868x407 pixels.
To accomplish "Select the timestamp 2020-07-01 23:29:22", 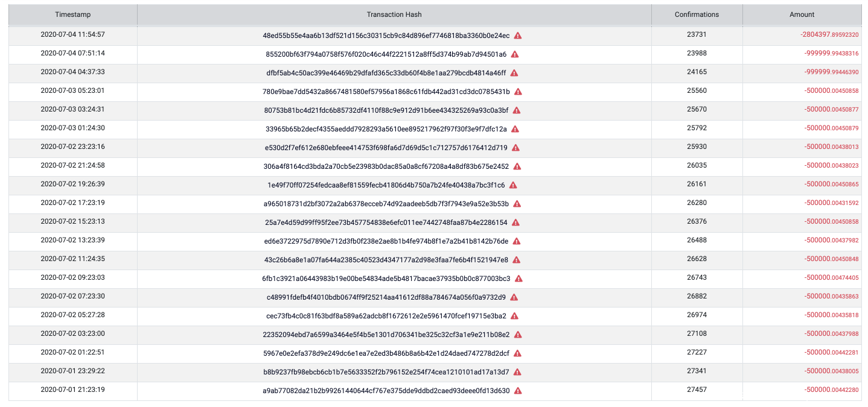I will click(72, 371).
